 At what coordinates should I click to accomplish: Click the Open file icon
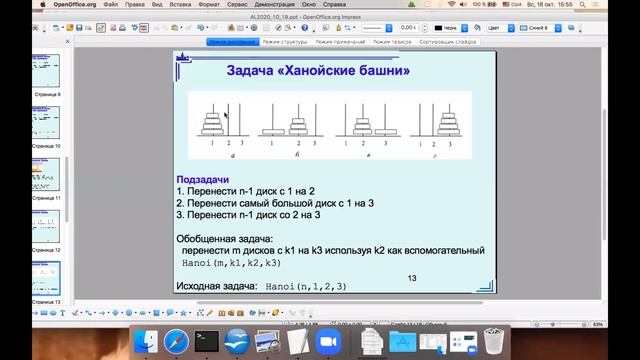(x=70, y=28)
